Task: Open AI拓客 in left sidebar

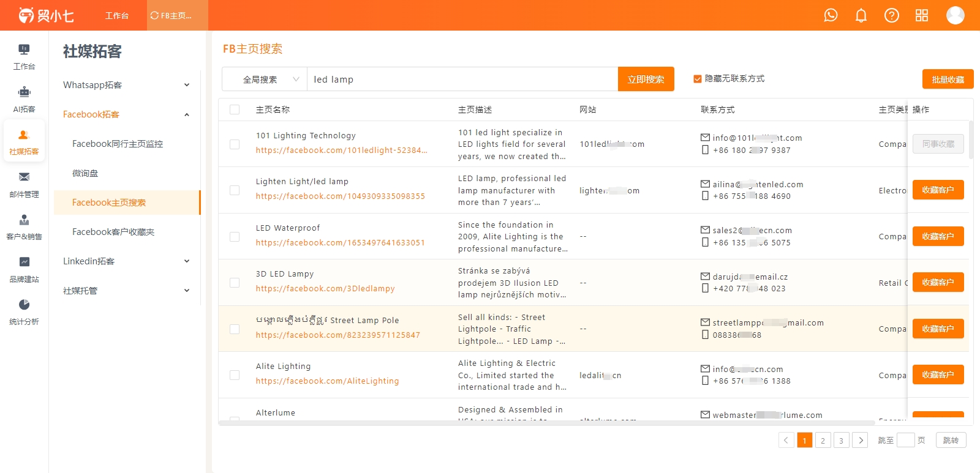Action: 24,100
